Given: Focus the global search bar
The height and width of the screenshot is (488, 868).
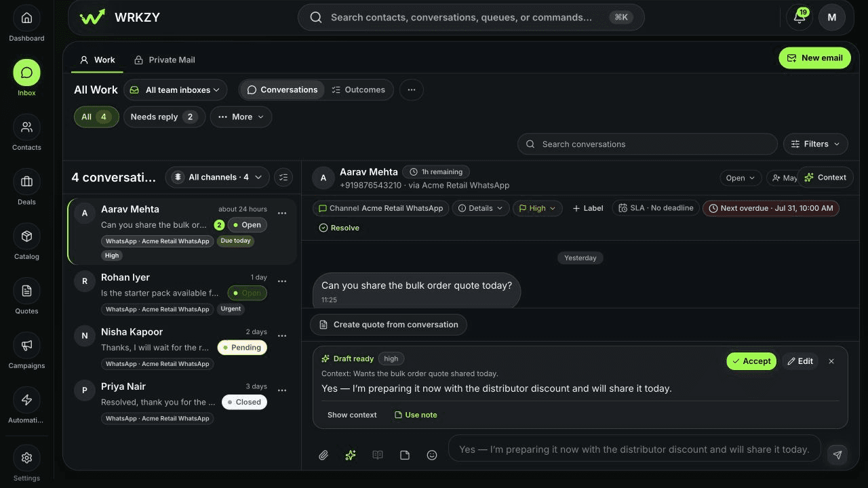Looking at the screenshot, I should click(471, 18).
